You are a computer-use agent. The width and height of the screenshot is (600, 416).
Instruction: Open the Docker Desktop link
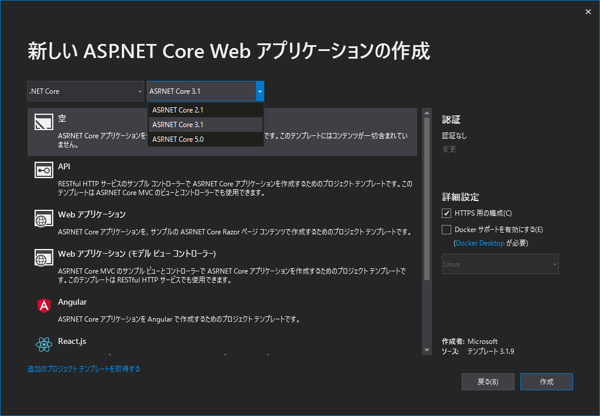480,243
